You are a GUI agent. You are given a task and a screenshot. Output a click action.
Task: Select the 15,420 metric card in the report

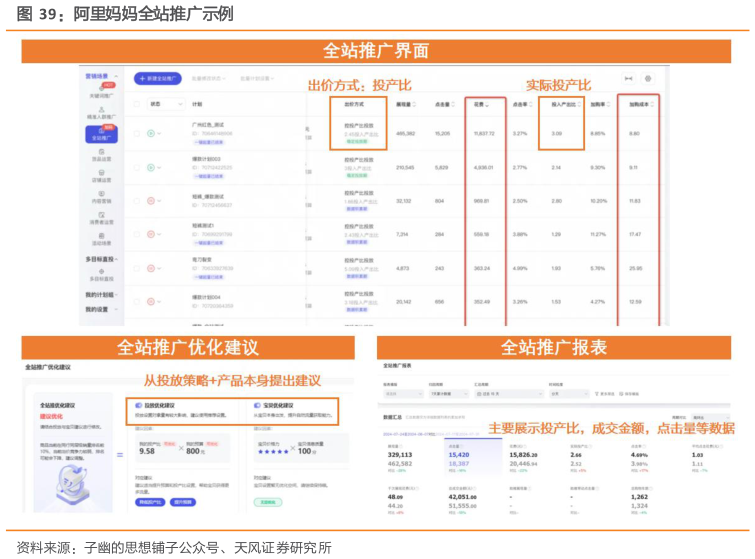(472, 458)
